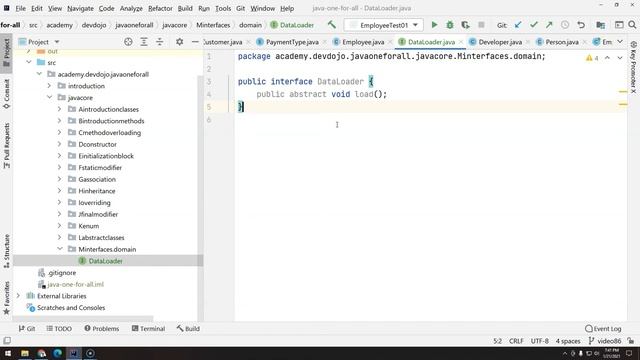Viewport: 640px width, 360px height.
Task: Change the CRLF line separator setting
Action: (x=516, y=341)
